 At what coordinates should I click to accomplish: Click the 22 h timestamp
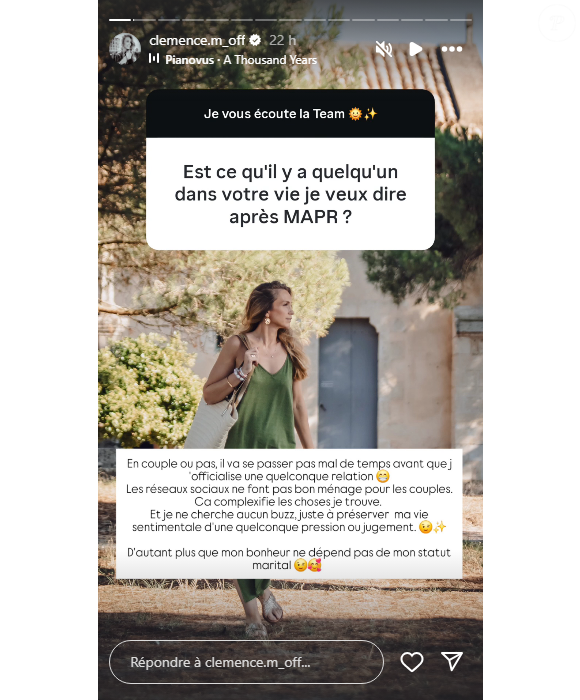click(x=282, y=40)
